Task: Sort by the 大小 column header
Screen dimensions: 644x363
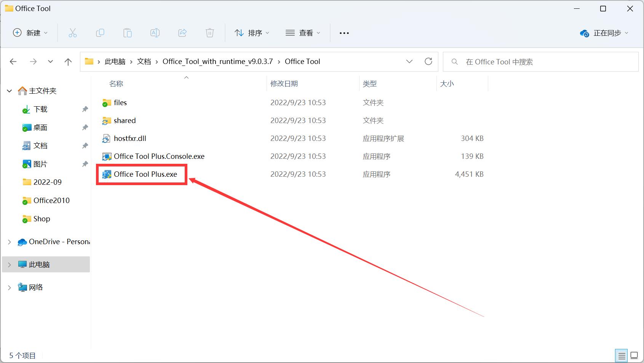Action: (x=447, y=84)
